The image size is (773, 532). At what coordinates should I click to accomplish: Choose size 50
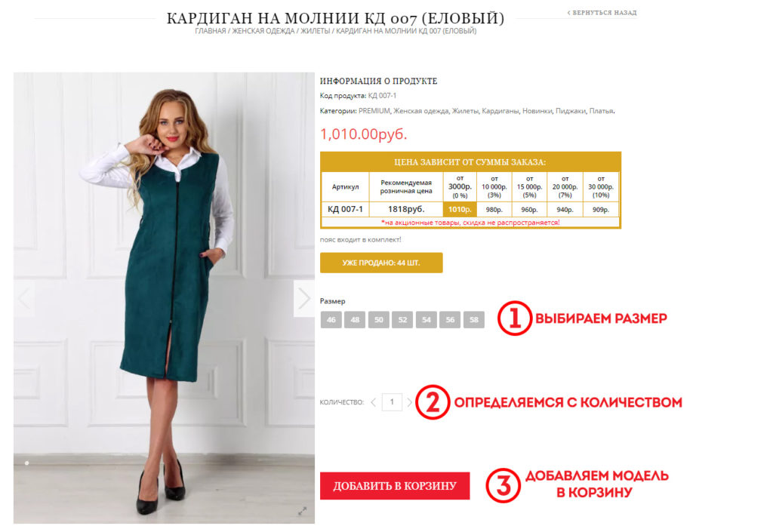click(379, 320)
